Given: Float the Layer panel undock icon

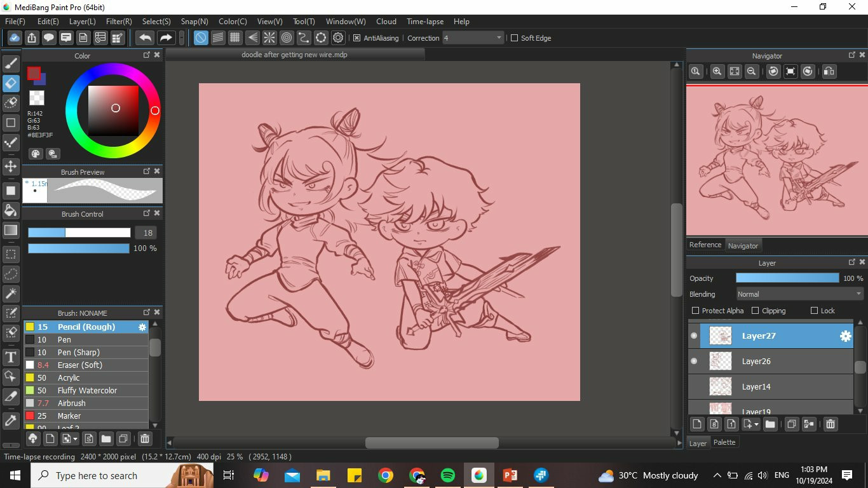Looking at the screenshot, I should [852, 262].
